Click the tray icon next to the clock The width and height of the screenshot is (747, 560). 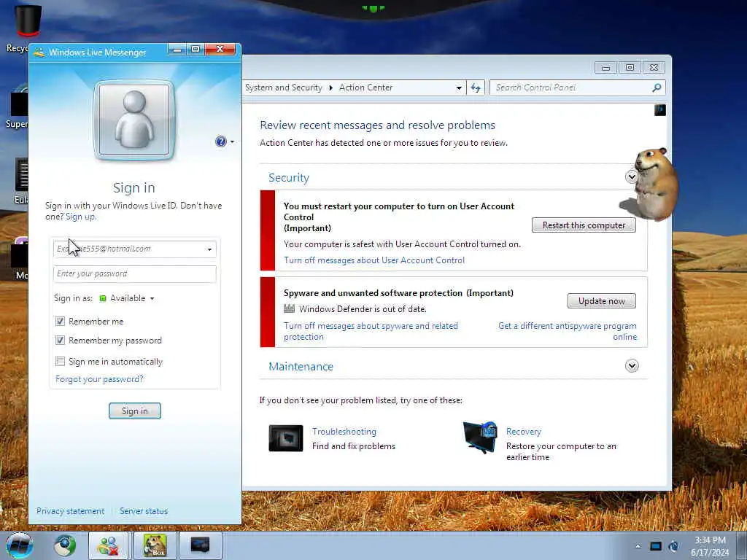pos(673,547)
